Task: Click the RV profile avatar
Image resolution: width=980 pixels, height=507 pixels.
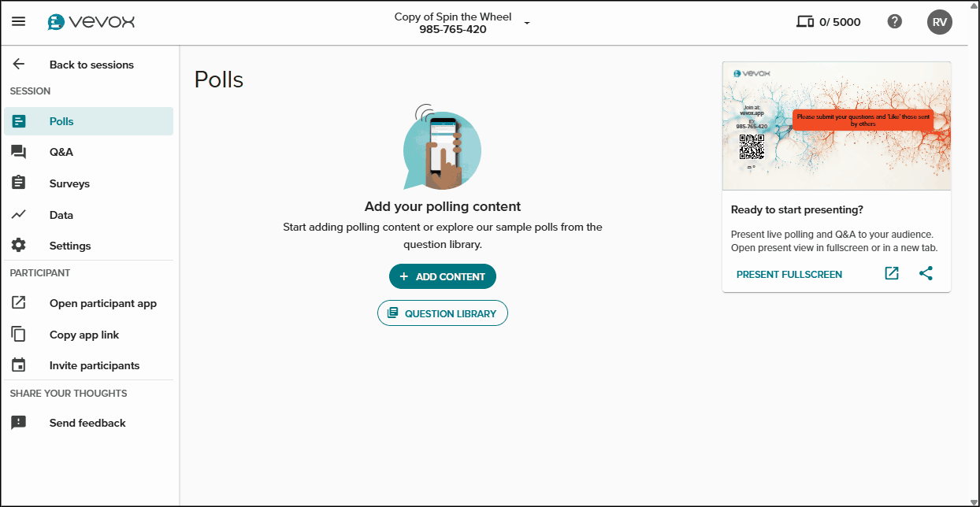Action: click(x=939, y=21)
